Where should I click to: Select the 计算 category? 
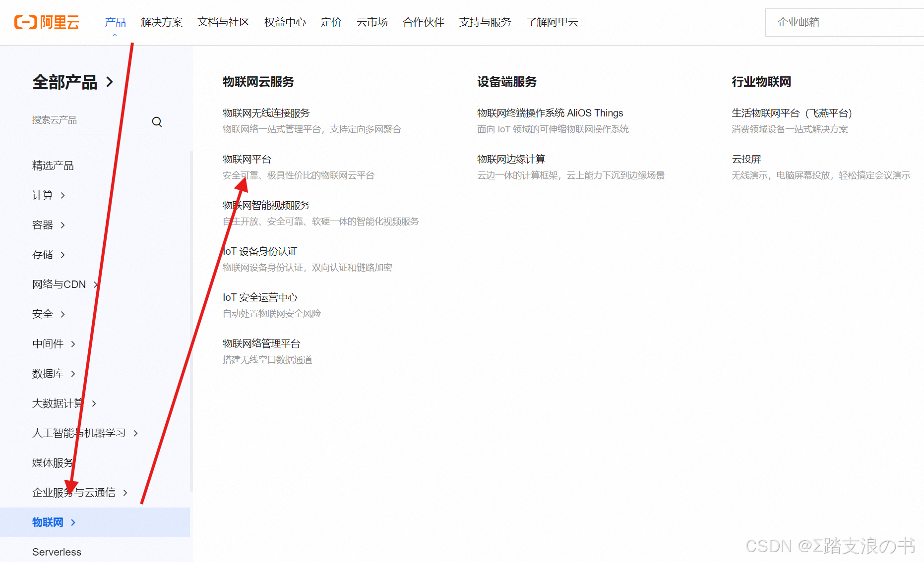(43, 195)
